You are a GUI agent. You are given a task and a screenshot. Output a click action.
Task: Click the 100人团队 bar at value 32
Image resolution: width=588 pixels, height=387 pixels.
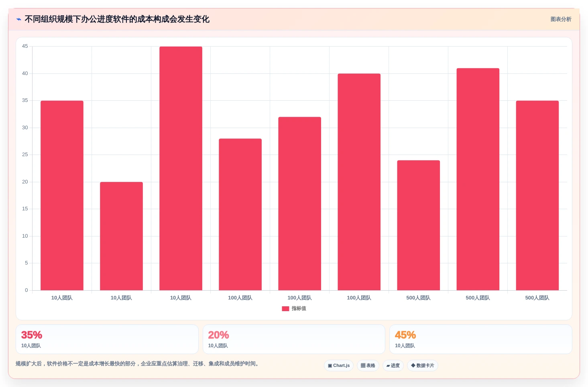(x=299, y=204)
